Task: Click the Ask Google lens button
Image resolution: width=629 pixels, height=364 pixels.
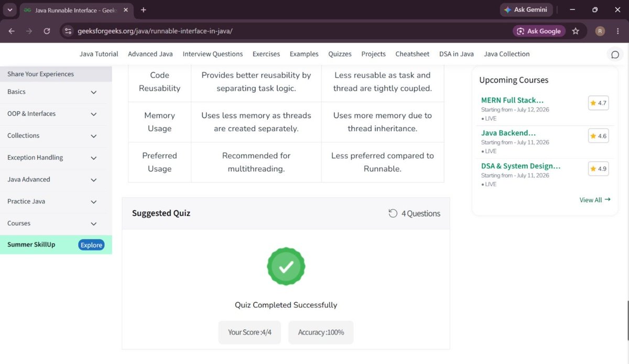Action: tap(539, 31)
